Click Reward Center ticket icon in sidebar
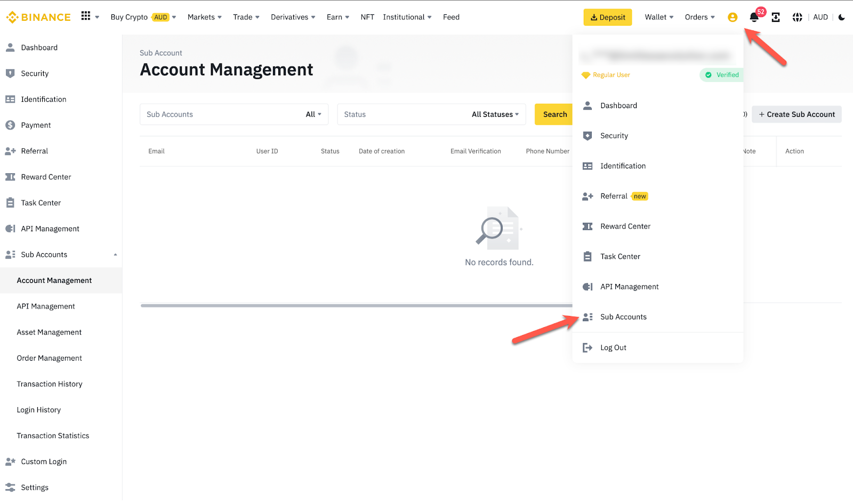 coord(10,177)
